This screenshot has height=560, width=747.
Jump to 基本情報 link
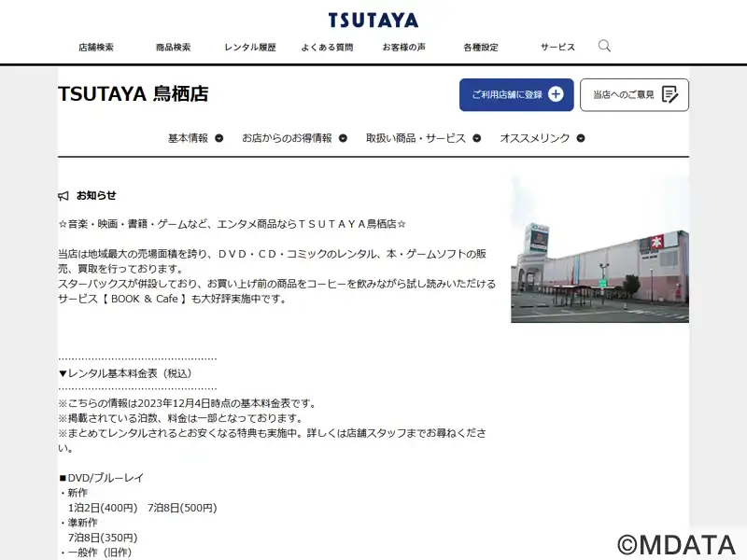point(188,138)
